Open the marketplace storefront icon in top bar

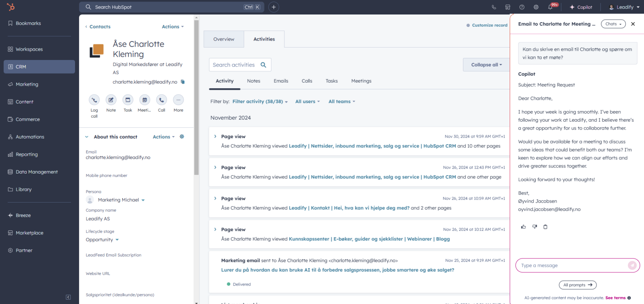[508, 7]
